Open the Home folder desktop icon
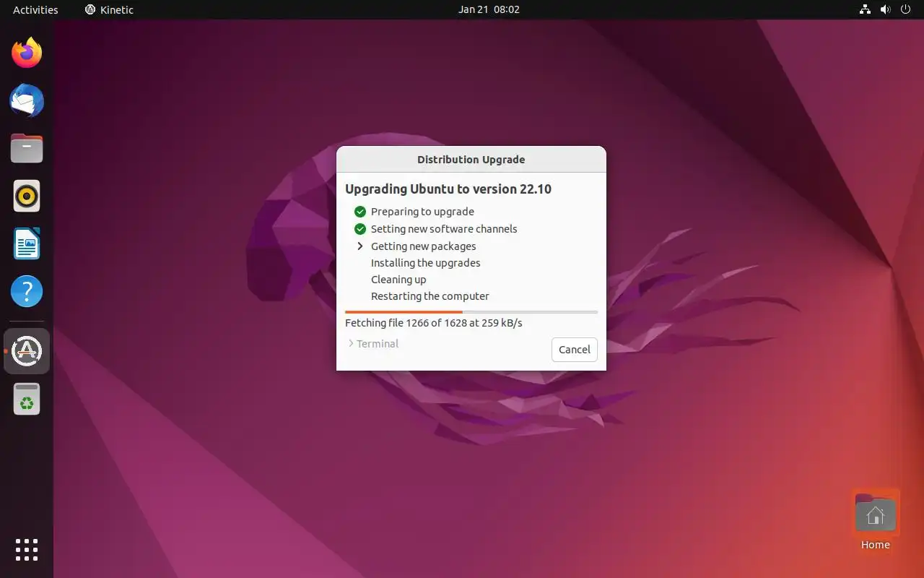Image resolution: width=924 pixels, height=578 pixels. (875, 520)
